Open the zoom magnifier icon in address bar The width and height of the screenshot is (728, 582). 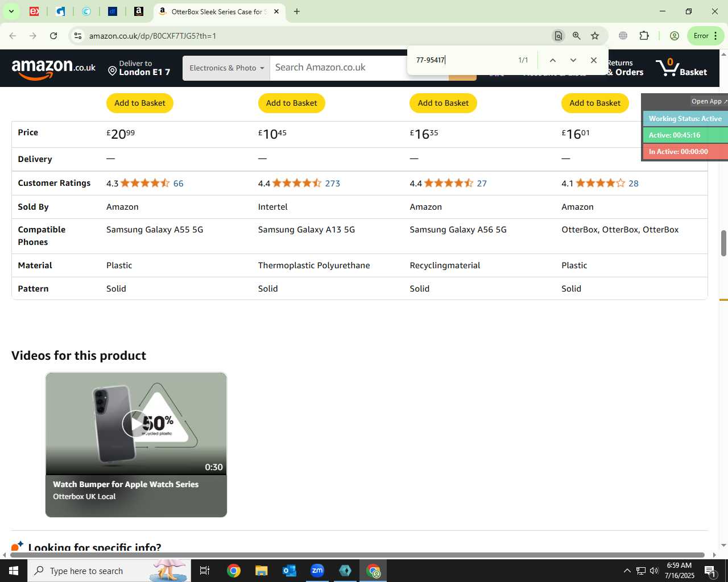[x=577, y=36]
